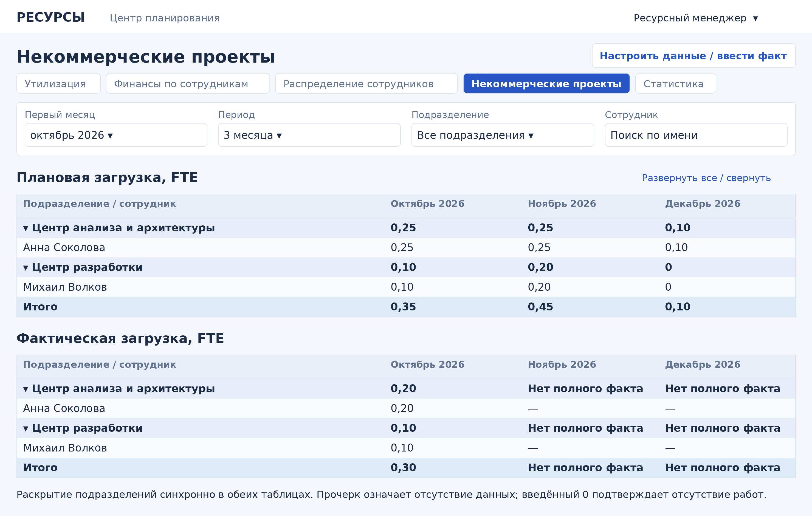
Task: Click Настроить данные / ввести факт button
Action: 694,56
